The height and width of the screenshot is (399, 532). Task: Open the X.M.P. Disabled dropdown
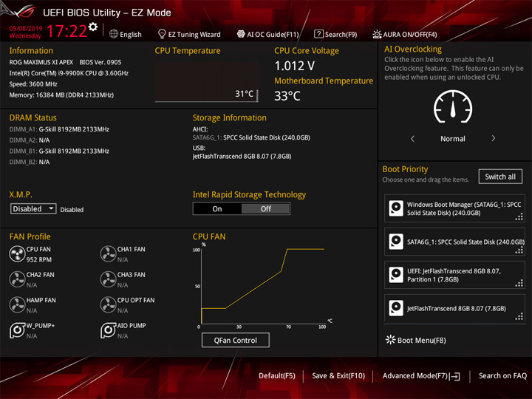[33, 208]
